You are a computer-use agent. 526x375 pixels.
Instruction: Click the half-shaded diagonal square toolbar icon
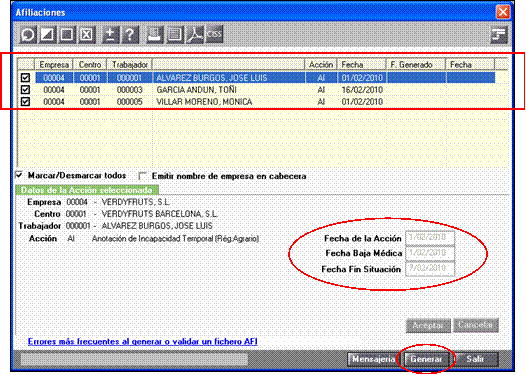[x=47, y=34]
